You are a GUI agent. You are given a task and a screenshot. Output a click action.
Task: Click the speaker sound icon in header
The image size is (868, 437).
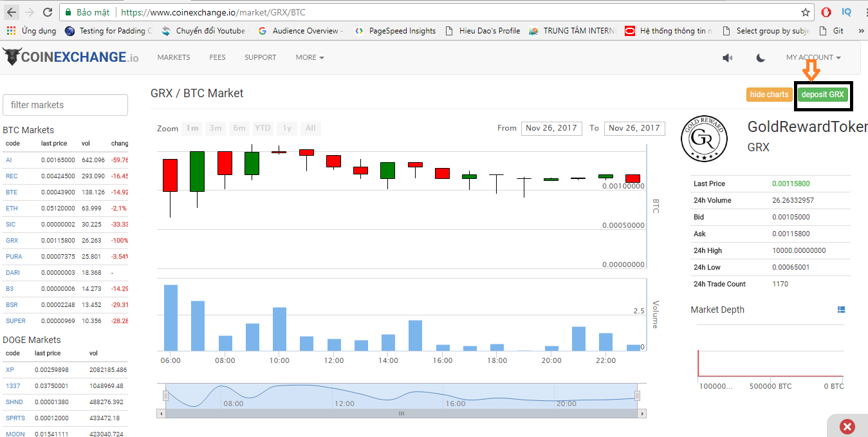click(727, 58)
